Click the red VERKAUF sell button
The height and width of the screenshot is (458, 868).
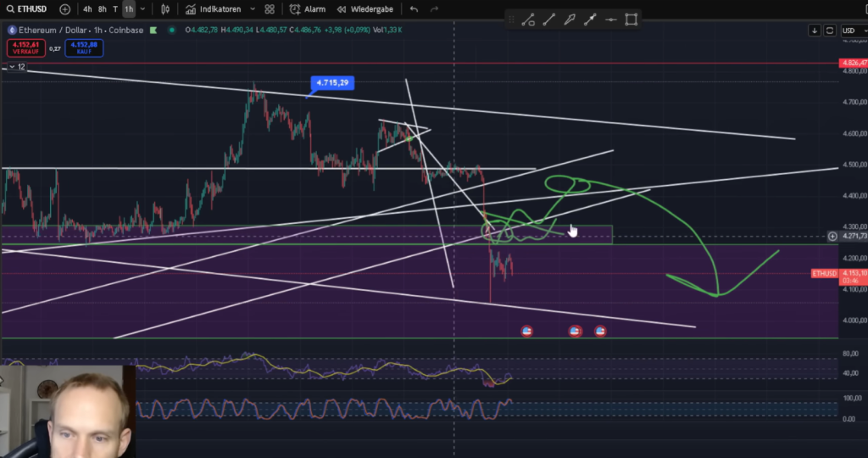(26, 48)
